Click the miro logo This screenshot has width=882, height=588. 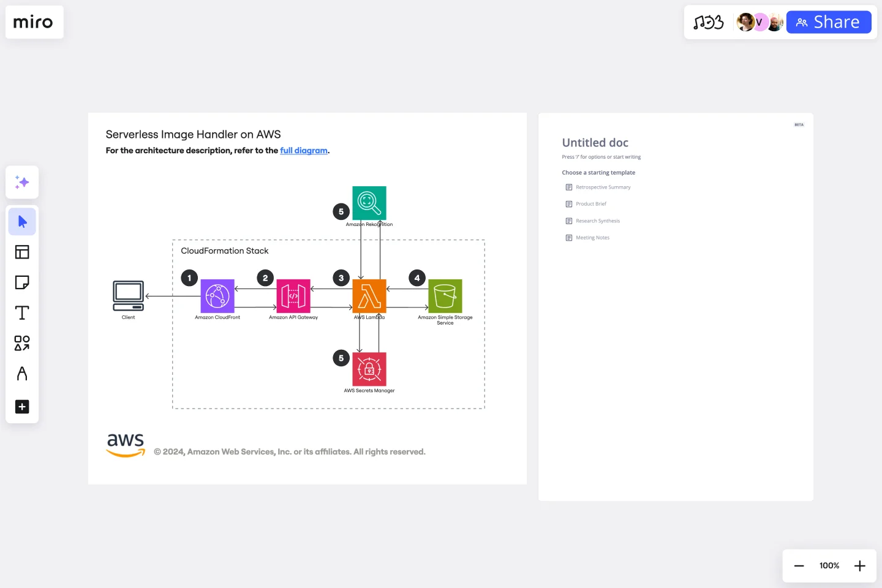(x=33, y=22)
